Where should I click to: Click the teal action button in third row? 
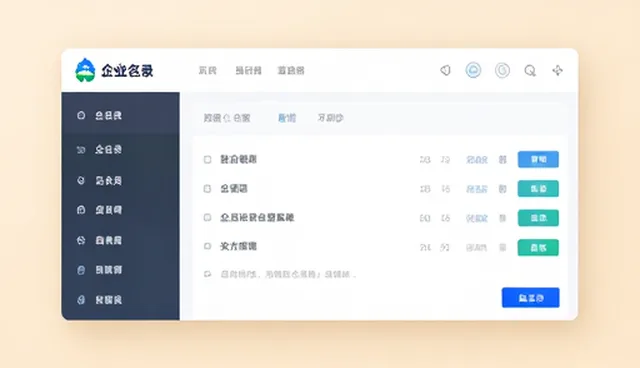tap(538, 218)
